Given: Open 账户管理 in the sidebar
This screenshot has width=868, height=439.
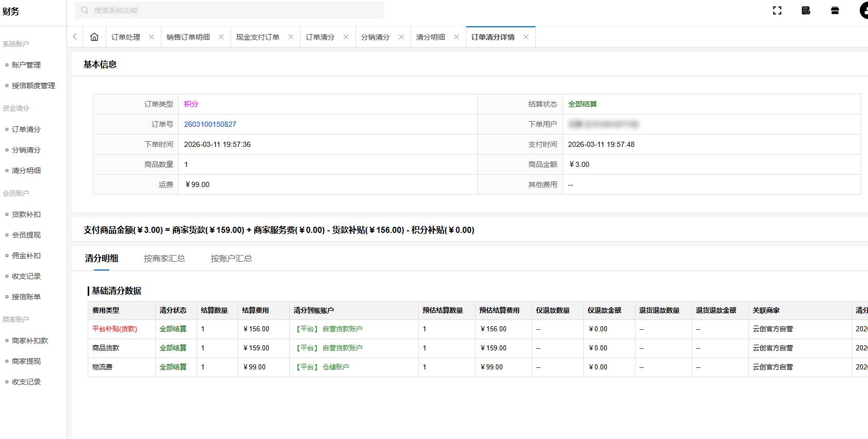Looking at the screenshot, I should coord(26,65).
